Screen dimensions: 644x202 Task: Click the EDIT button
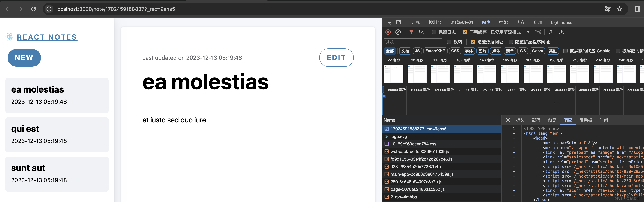point(336,58)
